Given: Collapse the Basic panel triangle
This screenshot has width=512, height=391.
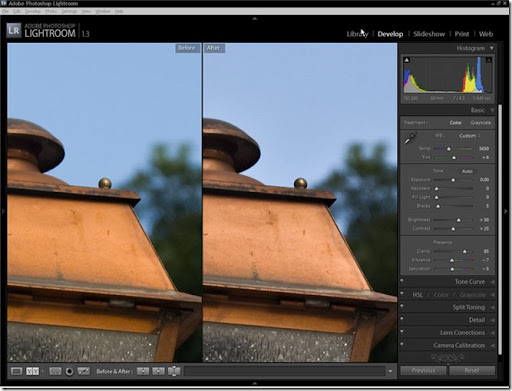Looking at the screenshot, I should click(492, 110).
